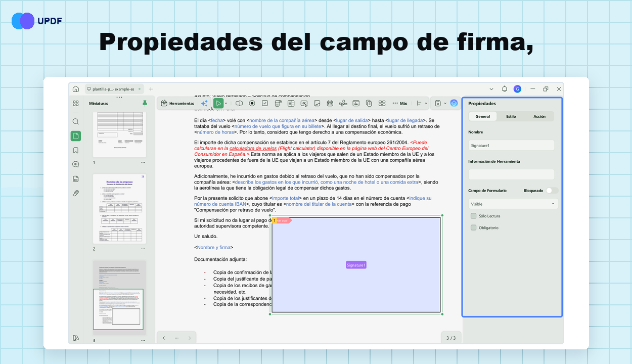Open the attachments paperclip icon
The width and height of the screenshot is (632, 364).
coord(76,193)
